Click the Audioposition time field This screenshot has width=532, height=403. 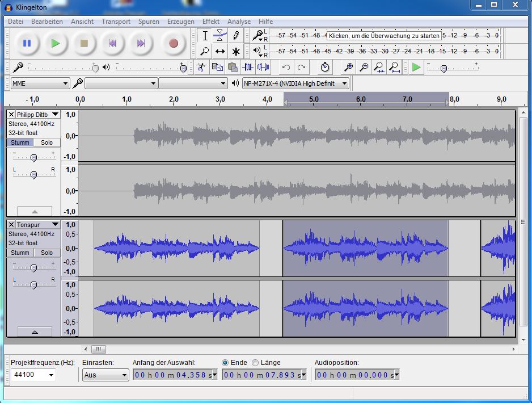(357, 375)
